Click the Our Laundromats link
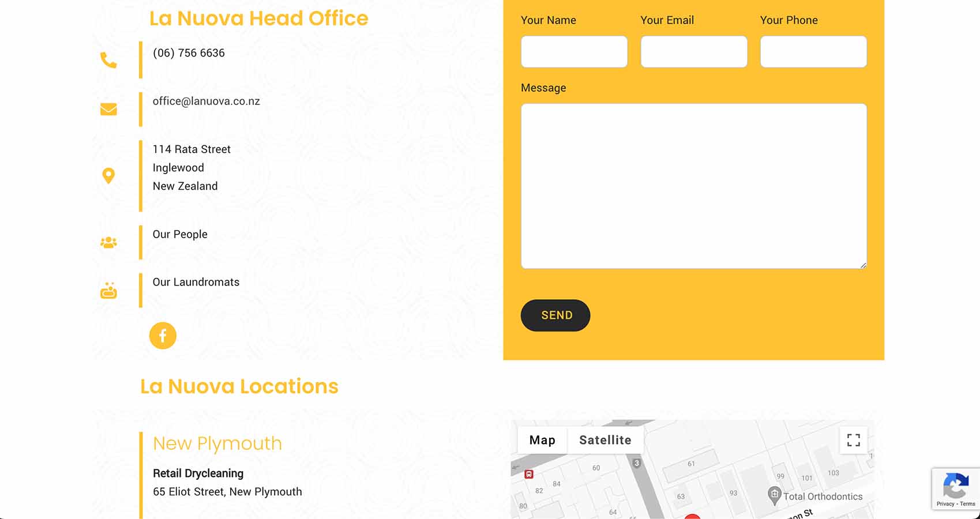 [196, 282]
